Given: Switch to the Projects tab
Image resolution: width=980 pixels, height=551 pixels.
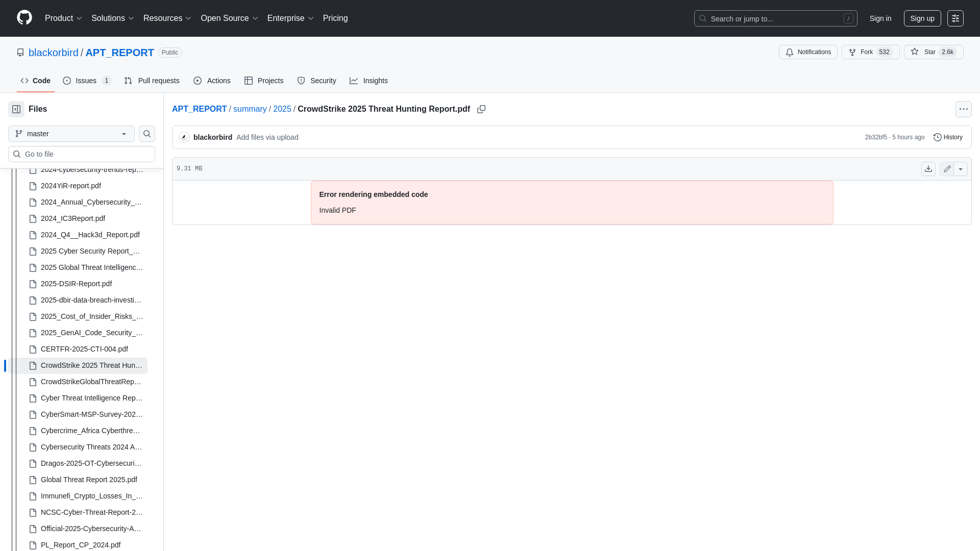Looking at the screenshot, I should [264, 81].
